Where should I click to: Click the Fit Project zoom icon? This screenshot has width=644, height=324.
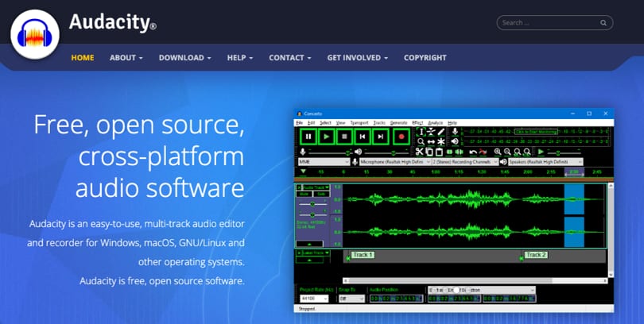[x=527, y=152]
